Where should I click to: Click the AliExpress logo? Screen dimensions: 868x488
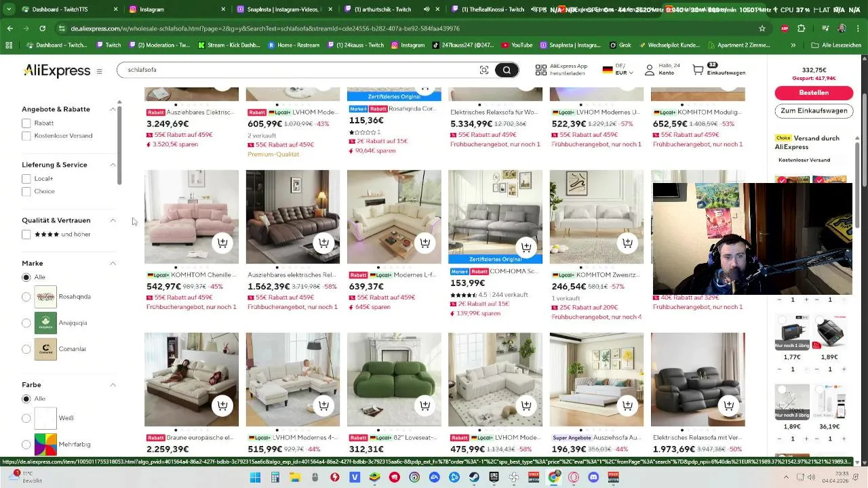coord(56,70)
